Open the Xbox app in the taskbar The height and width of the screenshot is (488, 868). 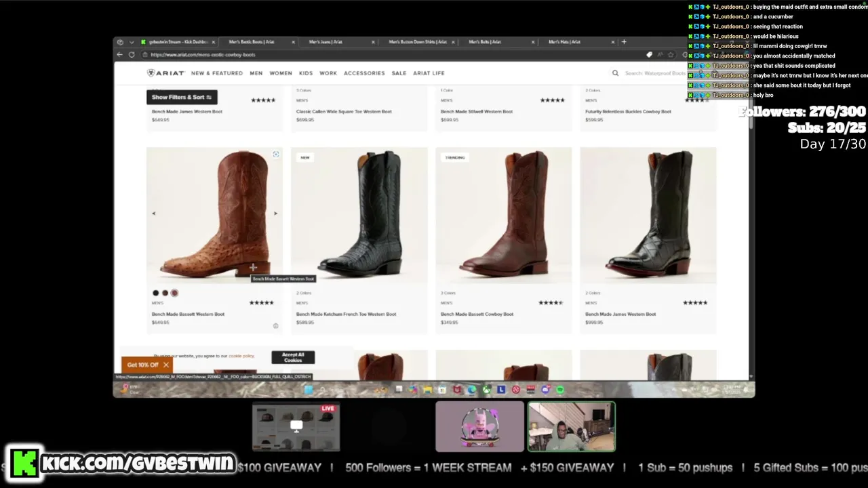(x=486, y=390)
